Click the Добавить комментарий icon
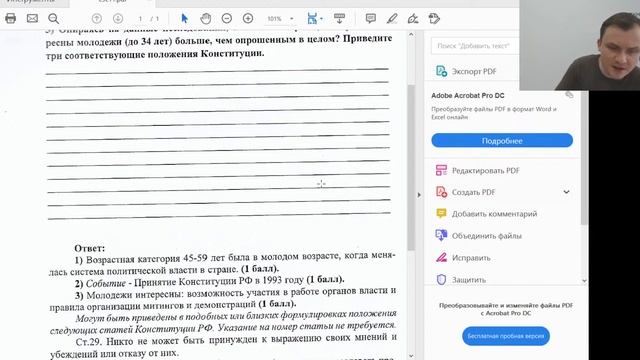 pyautogui.click(x=441, y=213)
